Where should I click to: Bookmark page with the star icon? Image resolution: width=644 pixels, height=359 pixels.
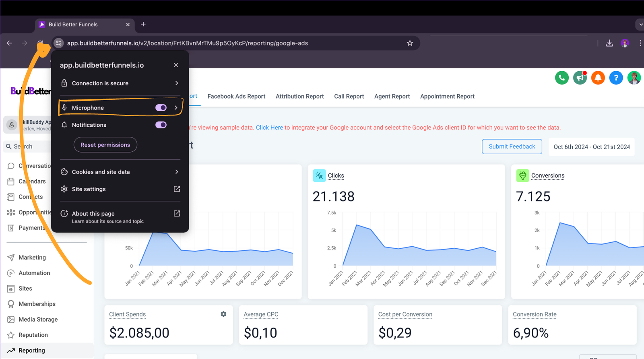click(410, 43)
